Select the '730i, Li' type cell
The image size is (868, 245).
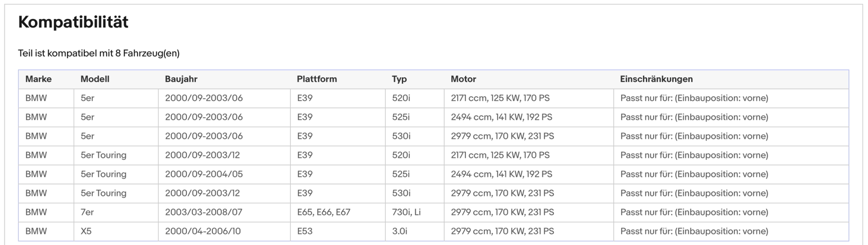coord(414,212)
